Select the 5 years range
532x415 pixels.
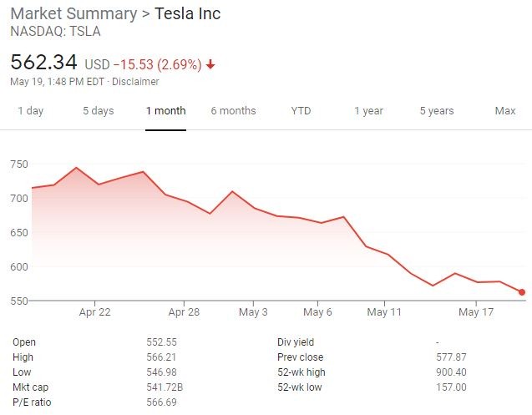point(437,111)
